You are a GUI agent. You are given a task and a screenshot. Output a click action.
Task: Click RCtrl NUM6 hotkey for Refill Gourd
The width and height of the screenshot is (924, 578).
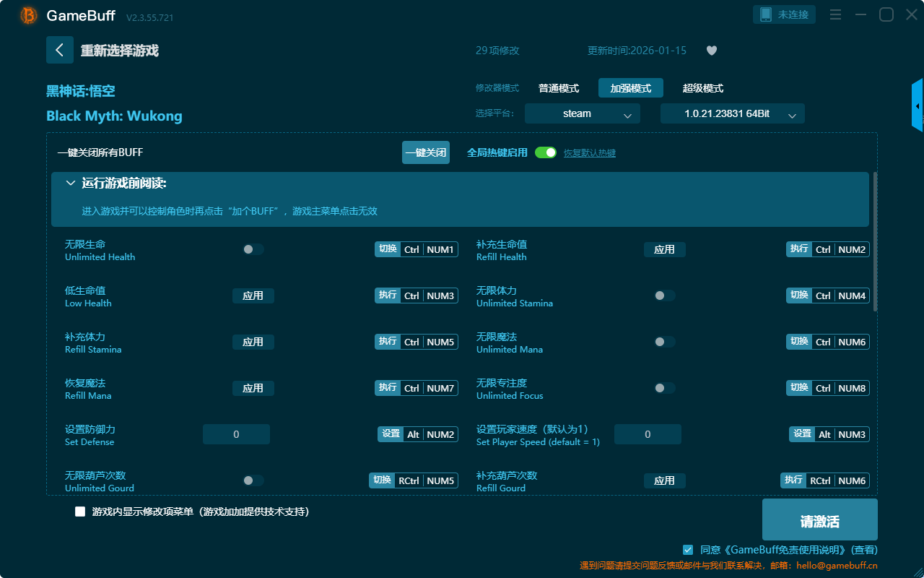coord(825,480)
